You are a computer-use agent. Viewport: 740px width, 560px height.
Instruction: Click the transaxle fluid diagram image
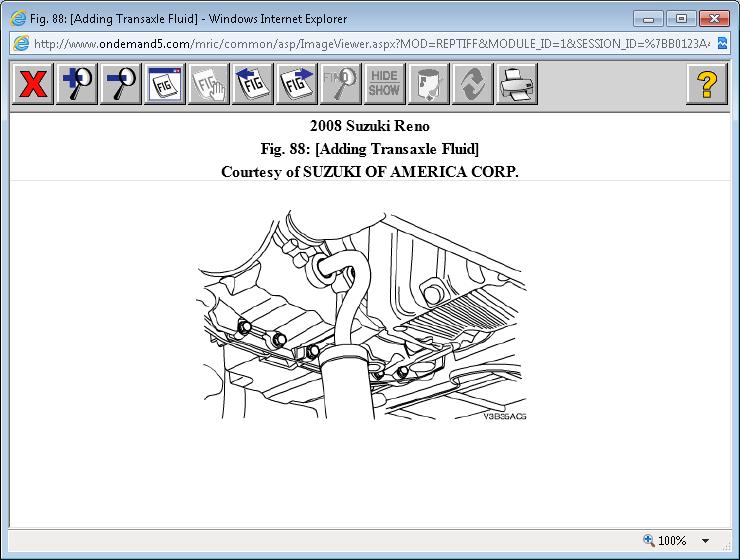click(362, 315)
